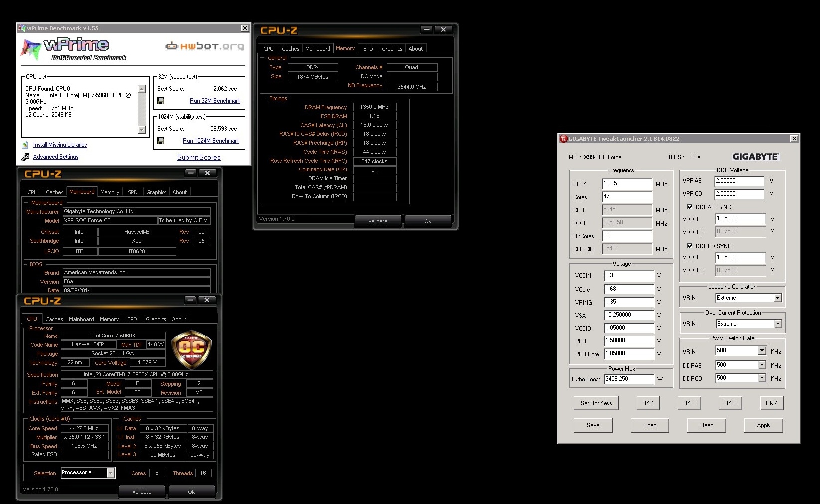
Task: Open SPD tab in Memory CPU-Z window
Action: coord(368,49)
